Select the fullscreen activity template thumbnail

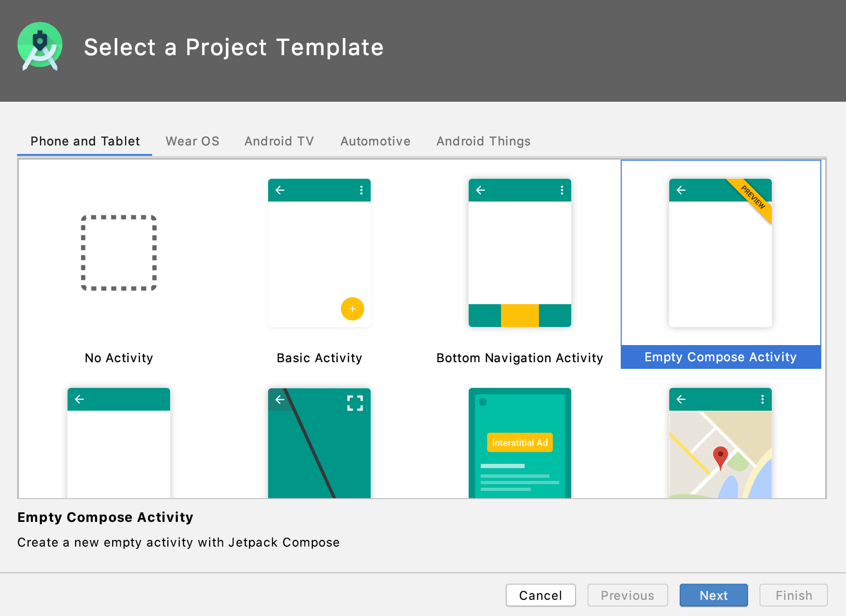tap(319, 443)
